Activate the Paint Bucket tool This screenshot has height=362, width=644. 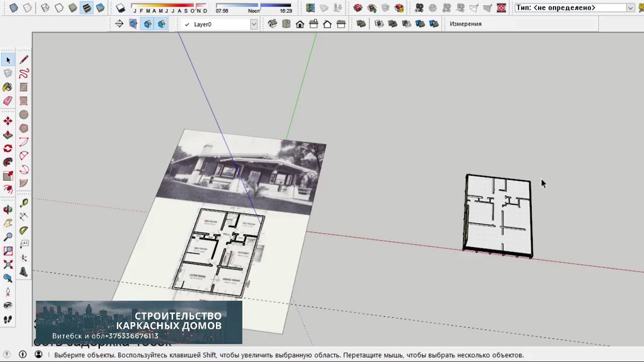[8, 87]
